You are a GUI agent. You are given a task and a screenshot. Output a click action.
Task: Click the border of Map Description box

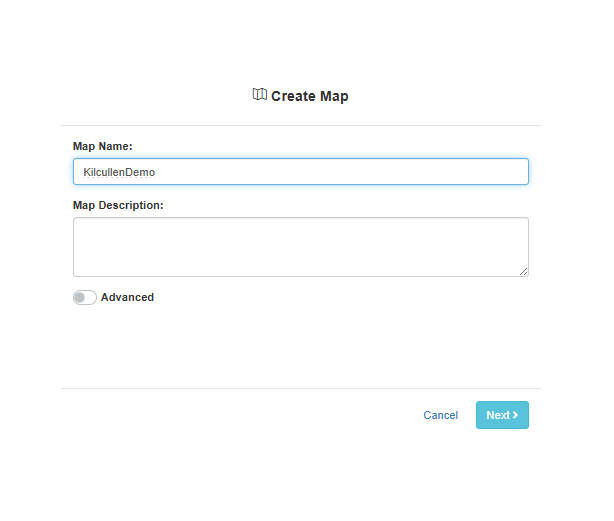pos(301,218)
